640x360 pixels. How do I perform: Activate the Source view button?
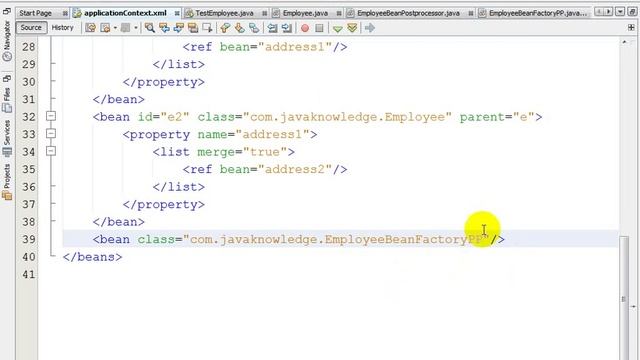pos(31,28)
